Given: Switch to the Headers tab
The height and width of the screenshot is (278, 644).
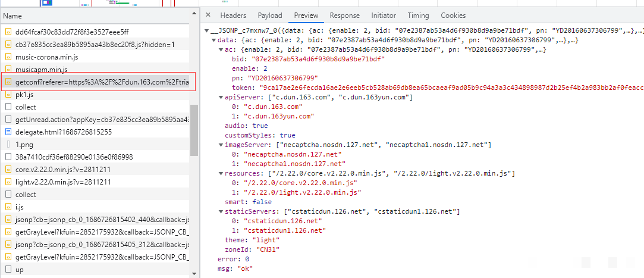Looking at the screenshot, I should click(233, 15).
